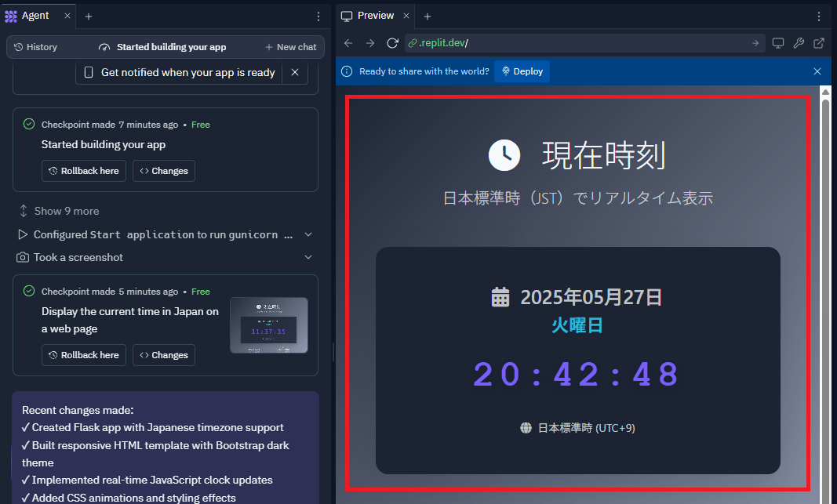Viewport: 837px width, 504px height.
Task: Expand the Configured Start application step
Action: (308, 234)
